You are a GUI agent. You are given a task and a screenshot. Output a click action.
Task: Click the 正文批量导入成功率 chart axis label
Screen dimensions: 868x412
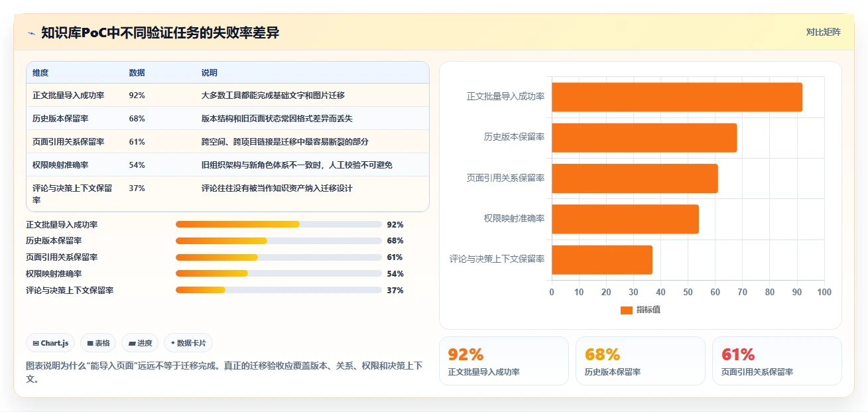506,97
